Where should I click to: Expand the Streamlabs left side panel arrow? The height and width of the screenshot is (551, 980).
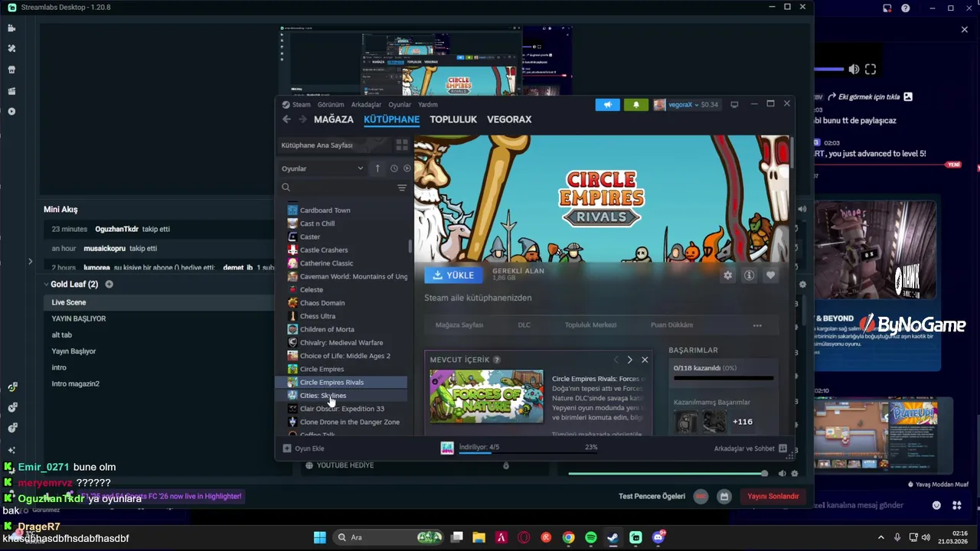pyautogui.click(x=30, y=262)
